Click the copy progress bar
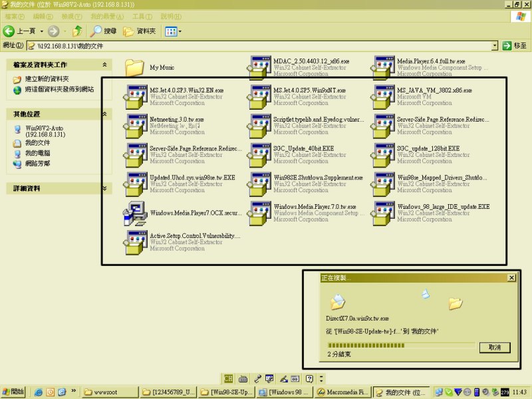Image resolution: width=532 pixels, height=399 pixels. (401, 345)
